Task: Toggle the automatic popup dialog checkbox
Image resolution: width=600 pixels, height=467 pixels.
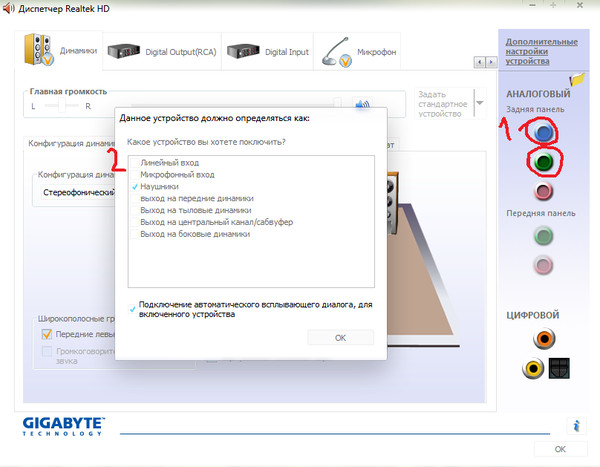Action: (x=132, y=309)
